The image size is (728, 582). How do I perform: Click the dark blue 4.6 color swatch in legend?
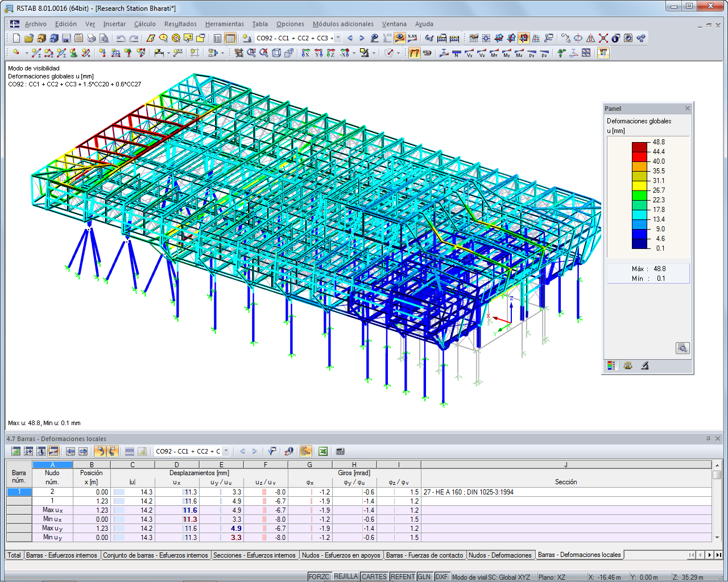[x=640, y=243]
